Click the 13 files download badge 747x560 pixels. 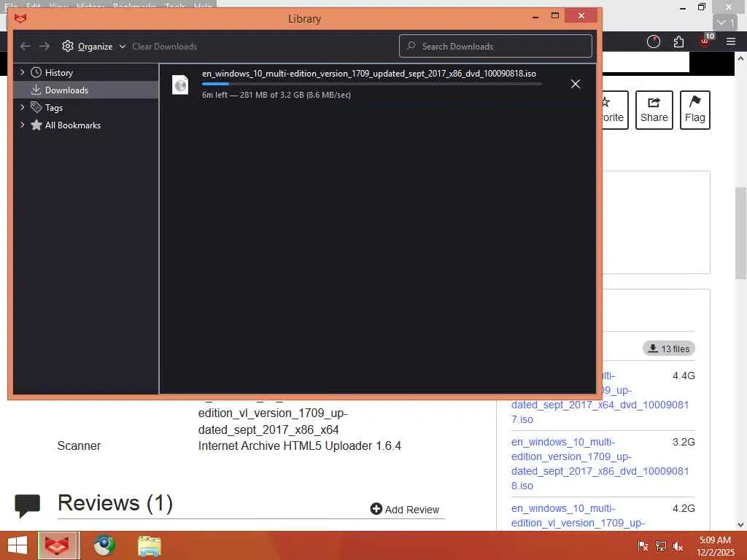(x=669, y=349)
